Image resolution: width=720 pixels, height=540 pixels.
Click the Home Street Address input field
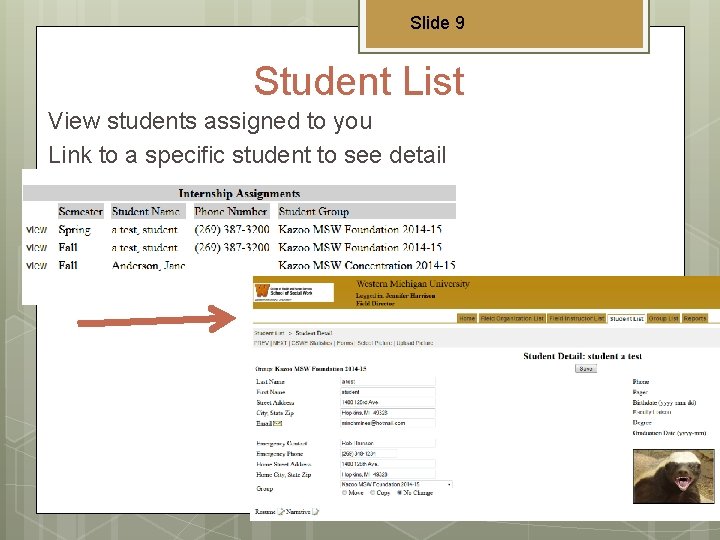(x=388, y=464)
